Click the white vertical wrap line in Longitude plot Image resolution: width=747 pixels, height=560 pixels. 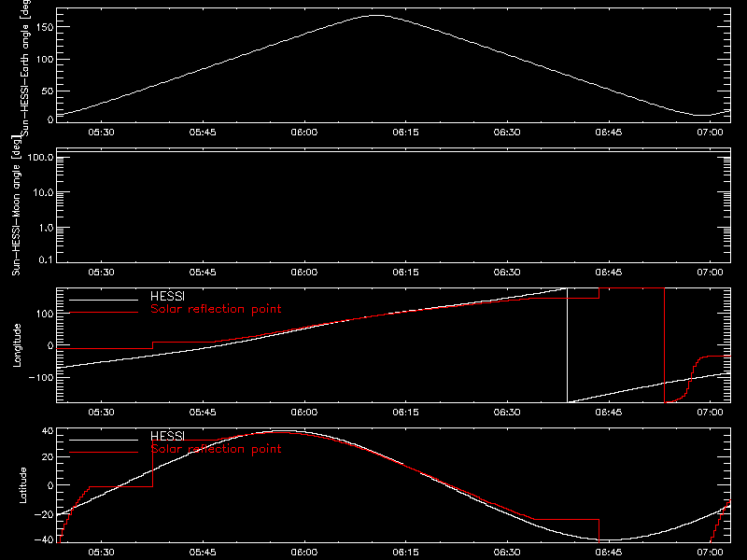(x=567, y=345)
